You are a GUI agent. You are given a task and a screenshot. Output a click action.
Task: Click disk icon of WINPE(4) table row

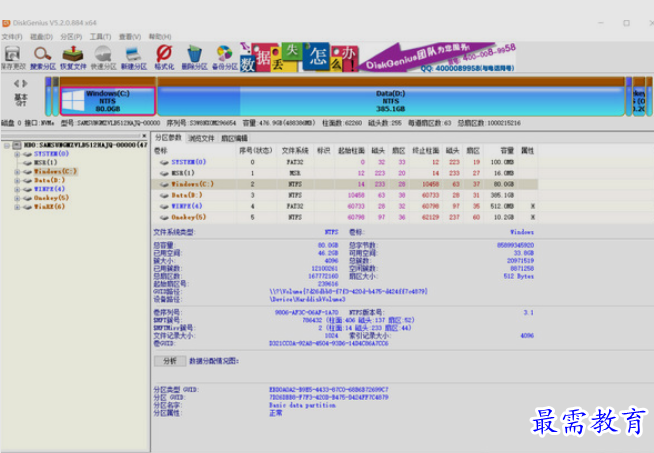click(x=164, y=206)
